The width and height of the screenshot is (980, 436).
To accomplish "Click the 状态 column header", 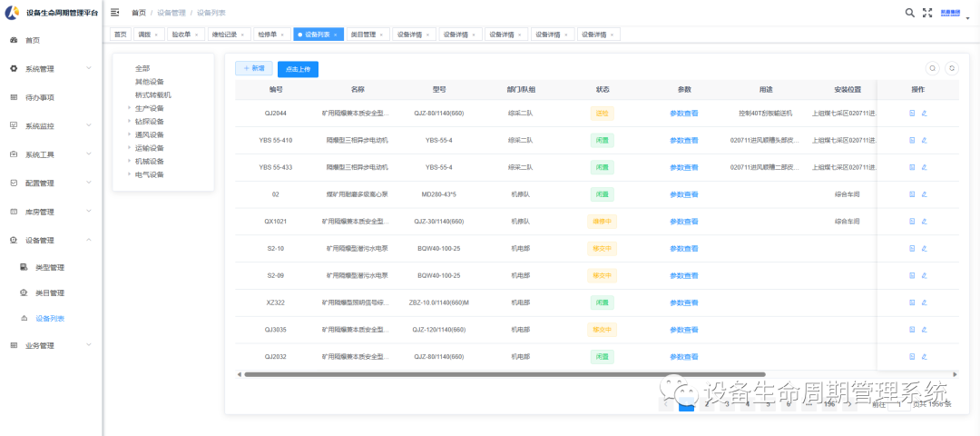I will (x=603, y=89).
